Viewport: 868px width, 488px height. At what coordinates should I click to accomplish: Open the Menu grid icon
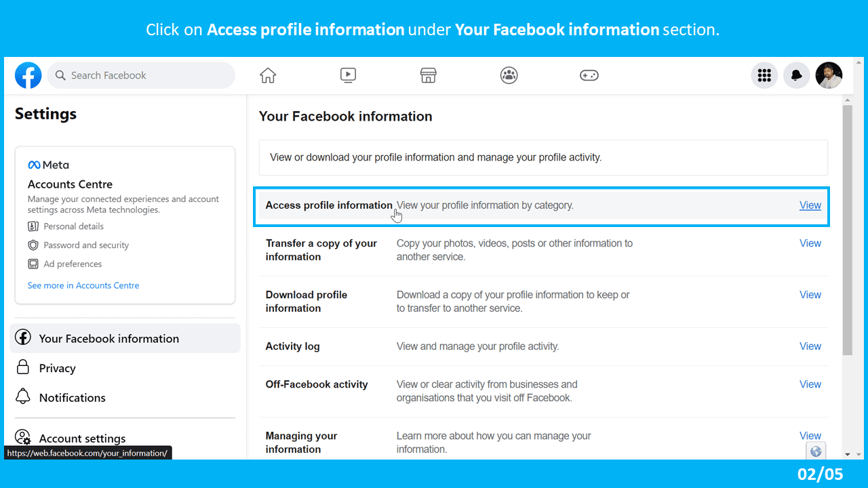click(764, 75)
